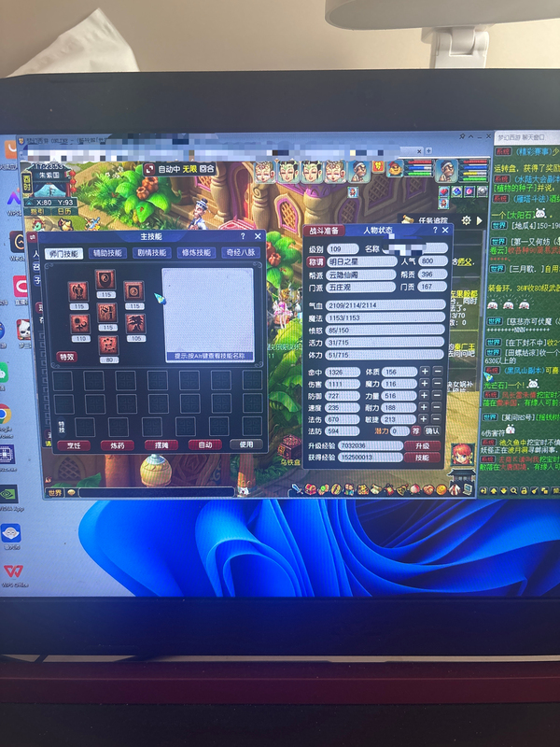Decrease 敏捷 with the minus button
This screenshot has width=560, height=747.
click(438, 418)
